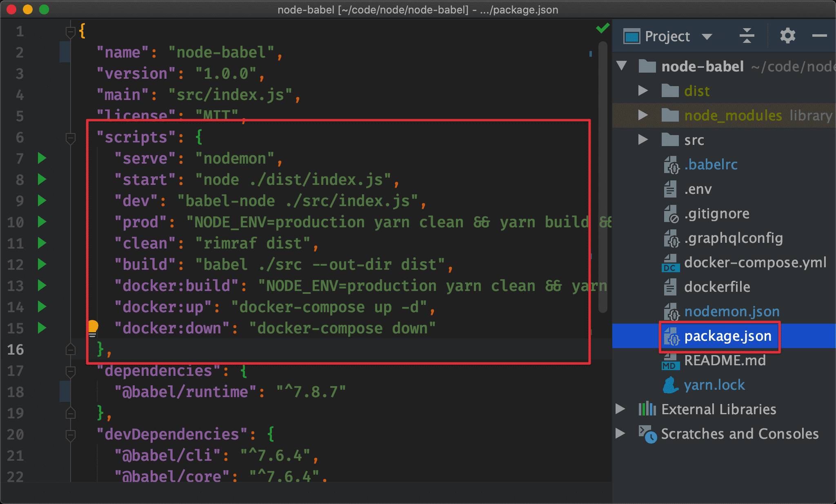This screenshot has height=504, width=836.
Task: Run the docker:up script gutter icon
Action: [42, 306]
